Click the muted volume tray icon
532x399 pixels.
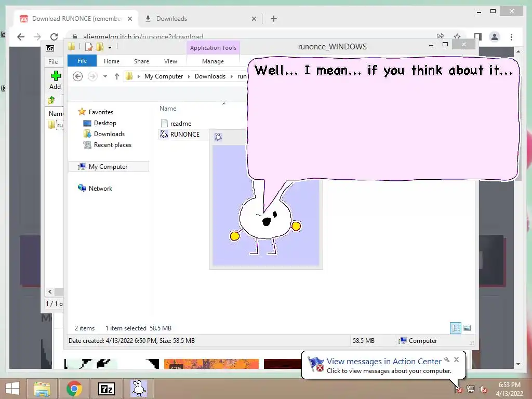pos(483,389)
